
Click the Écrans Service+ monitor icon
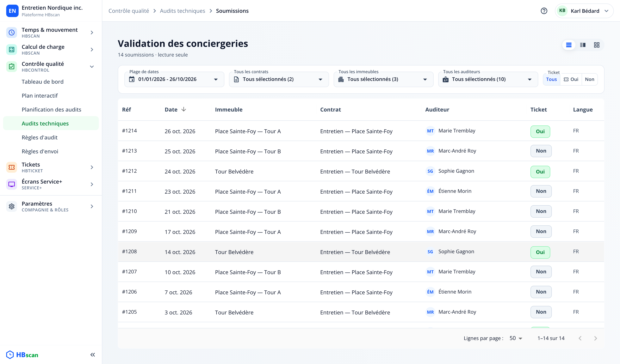[12, 184]
